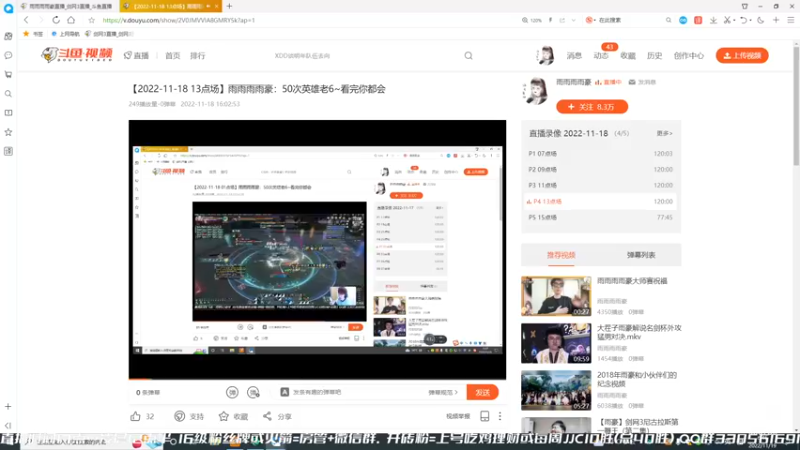The width and height of the screenshot is (800, 450).
Task: Click the address bar search magnifier
Action: click(x=668, y=20)
